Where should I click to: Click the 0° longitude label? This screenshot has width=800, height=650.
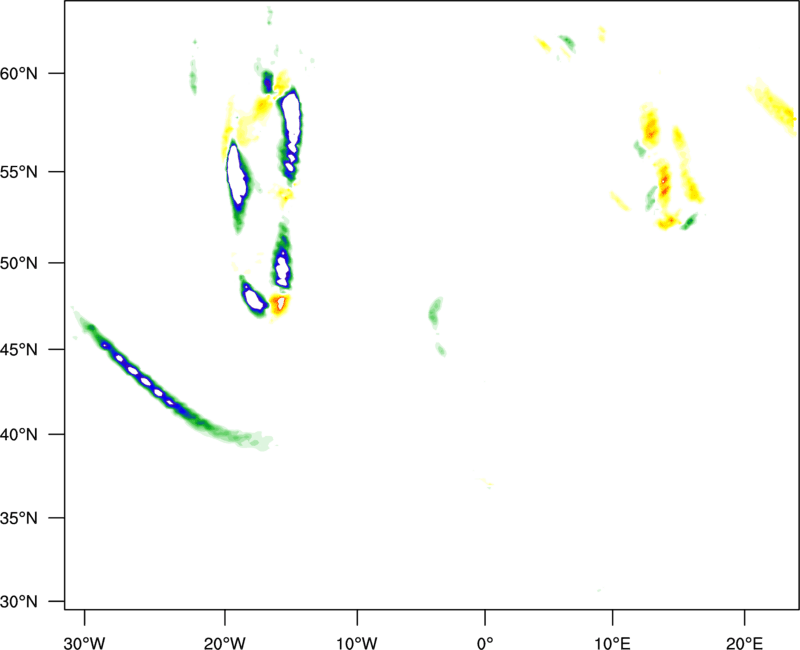[x=485, y=643]
